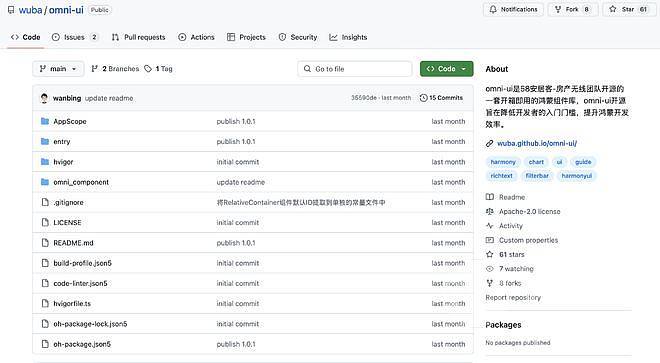Select the harmony topic tag
Screen dimensions: 660x363
[x=503, y=162]
